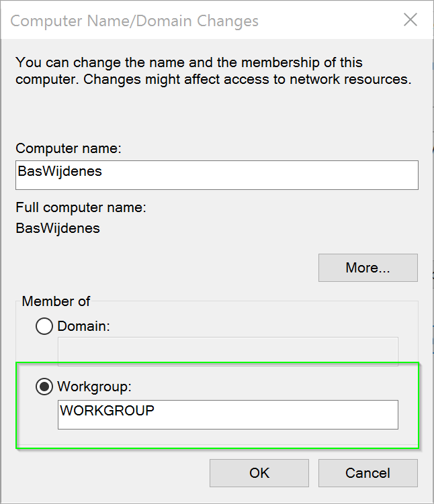Viewport: 434px width, 504px height.
Task: Open the More... options
Action: (x=367, y=268)
